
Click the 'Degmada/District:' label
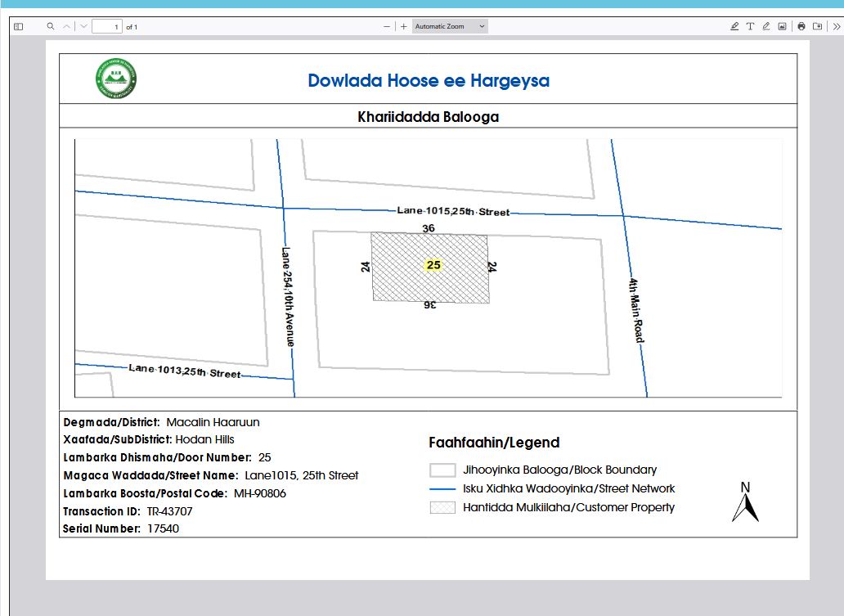[x=111, y=423]
